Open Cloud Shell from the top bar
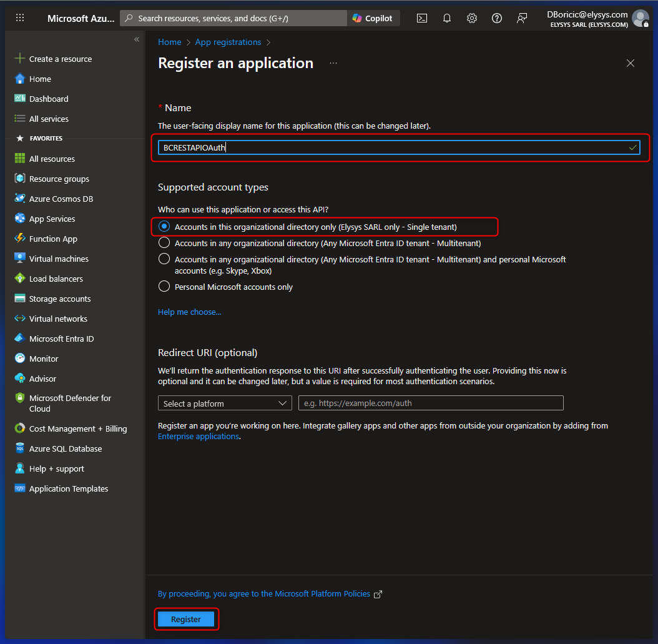This screenshot has height=644, width=658. (422, 18)
